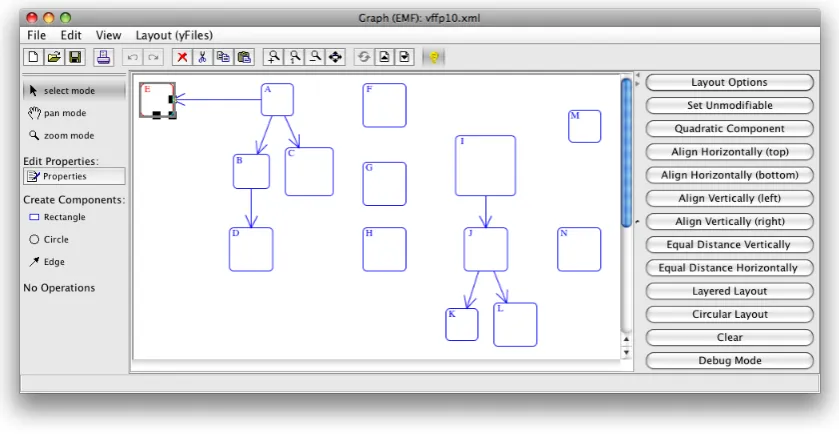The height and width of the screenshot is (434, 839).
Task: Click Align Vertically (right) button
Action: pos(729,222)
